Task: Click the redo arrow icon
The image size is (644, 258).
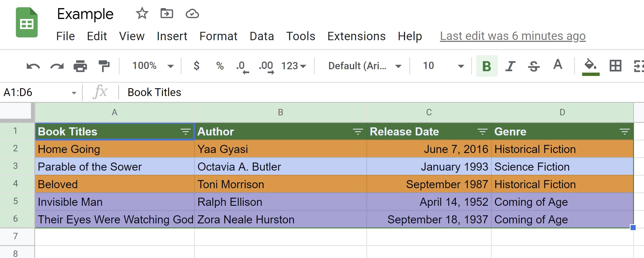Action: 57,66
